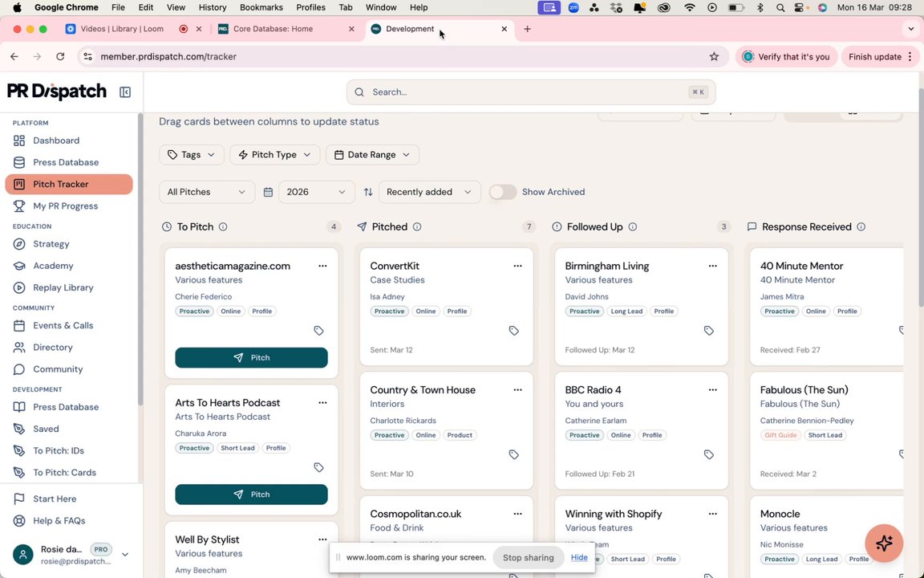Open the History menu in menu bar

coord(212,8)
